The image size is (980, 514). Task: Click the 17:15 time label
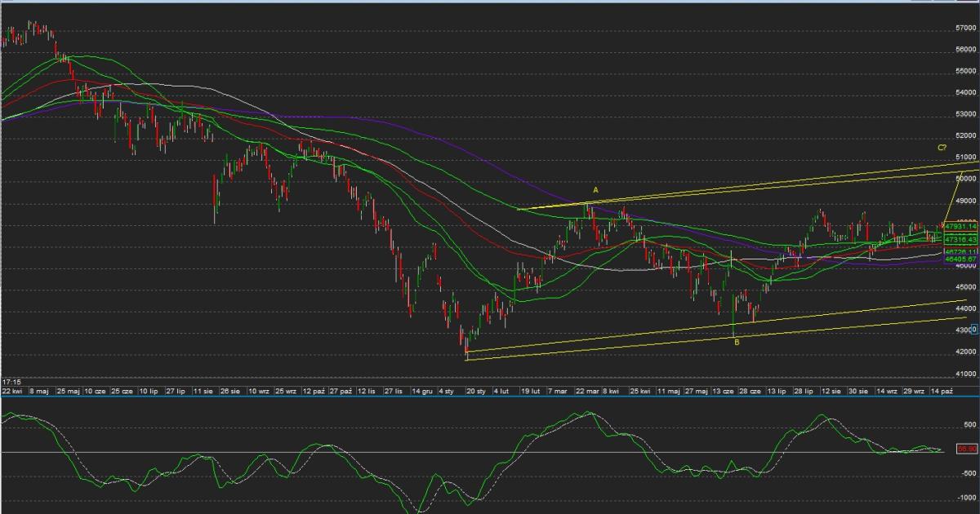(11, 381)
